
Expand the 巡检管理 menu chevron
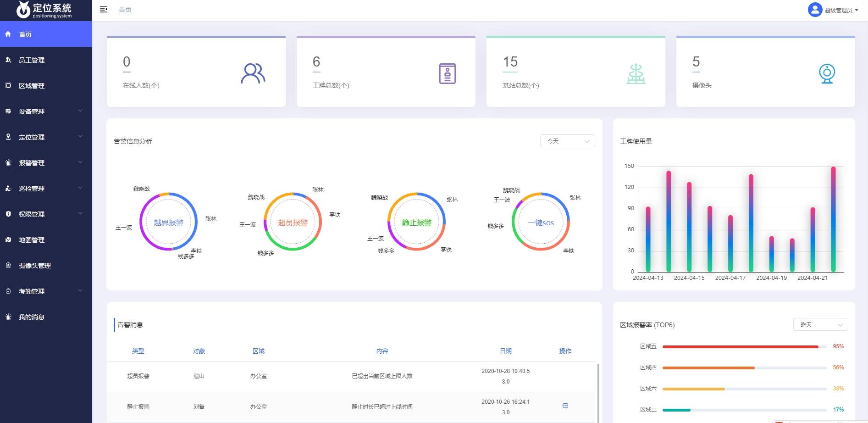click(80, 188)
